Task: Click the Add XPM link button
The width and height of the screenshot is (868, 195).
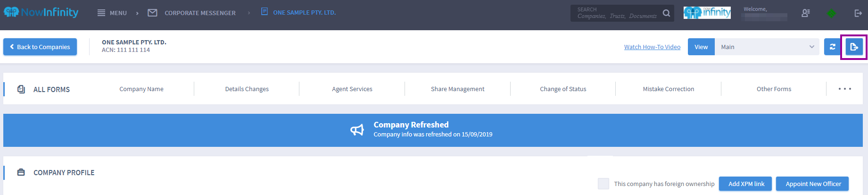Action: [x=746, y=184]
